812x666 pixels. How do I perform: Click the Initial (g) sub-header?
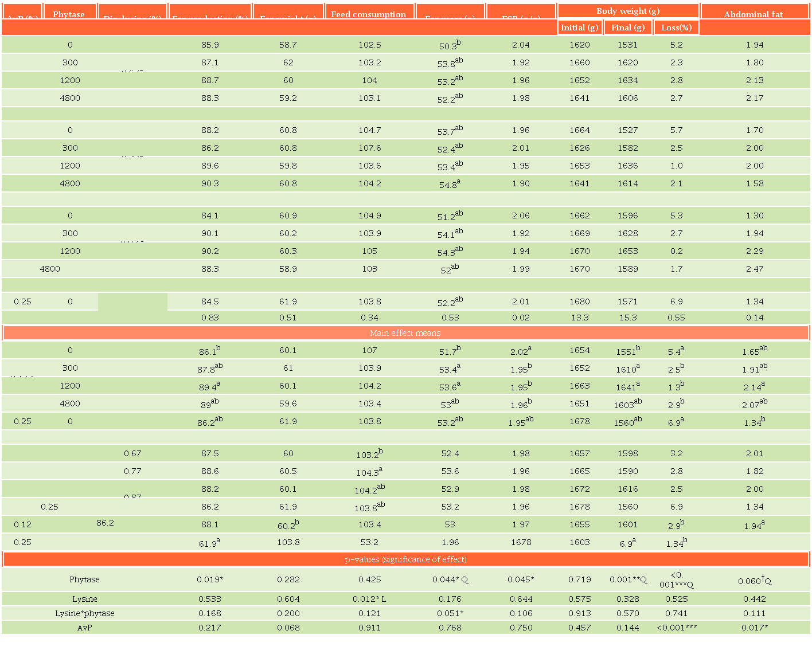[x=580, y=28]
